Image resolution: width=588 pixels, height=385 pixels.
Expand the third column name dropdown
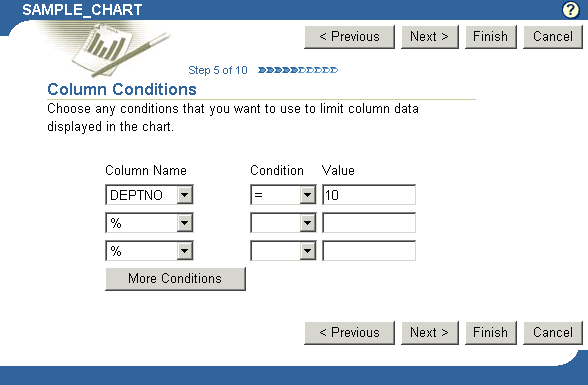149,251
